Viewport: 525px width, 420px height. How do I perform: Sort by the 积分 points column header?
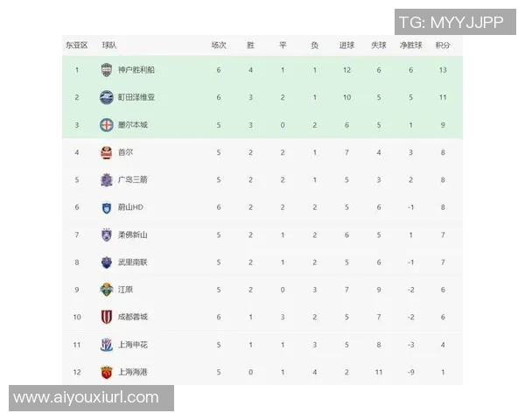click(443, 45)
